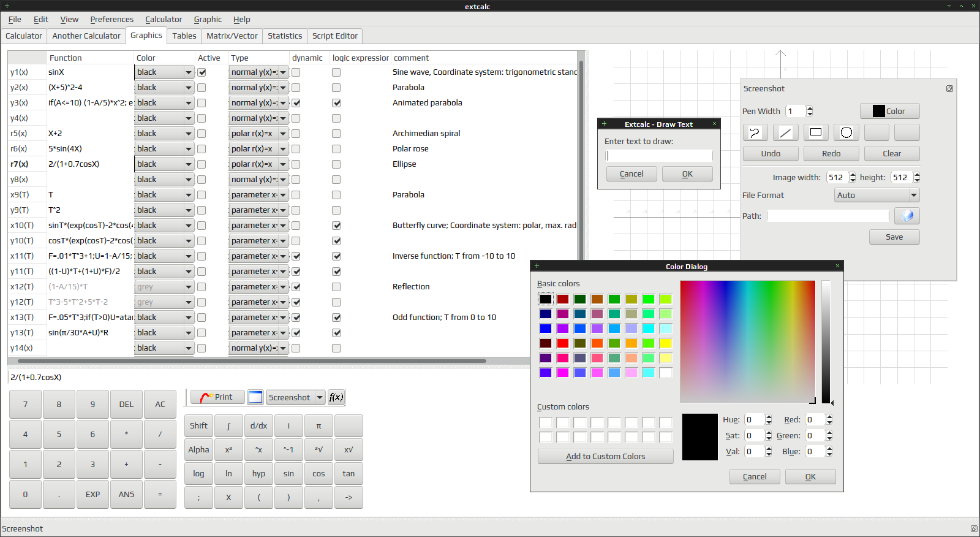Click the Path input field

pos(827,216)
